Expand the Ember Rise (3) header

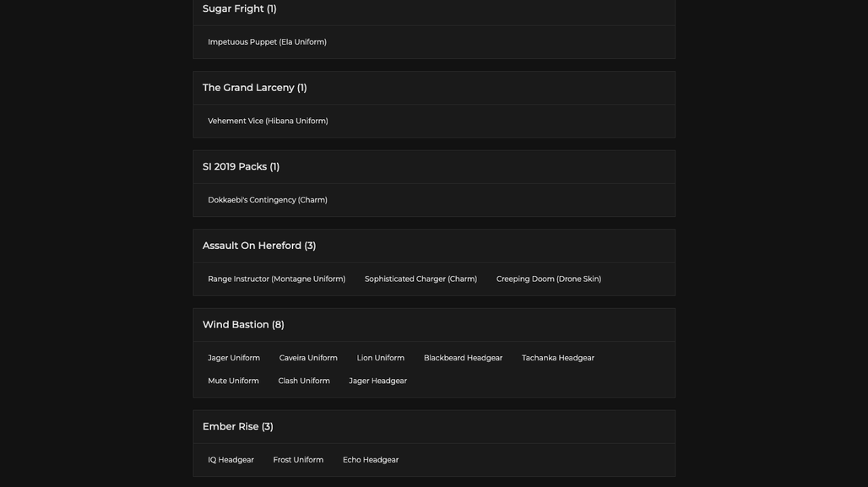pos(434,427)
